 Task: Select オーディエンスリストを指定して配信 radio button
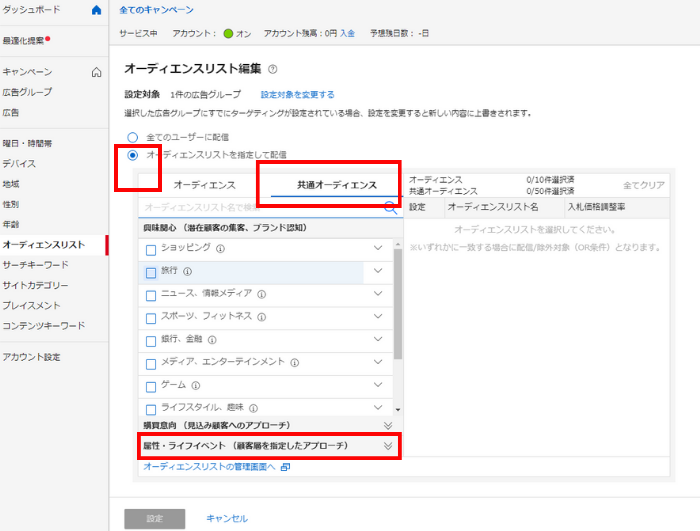(x=133, y=155)
